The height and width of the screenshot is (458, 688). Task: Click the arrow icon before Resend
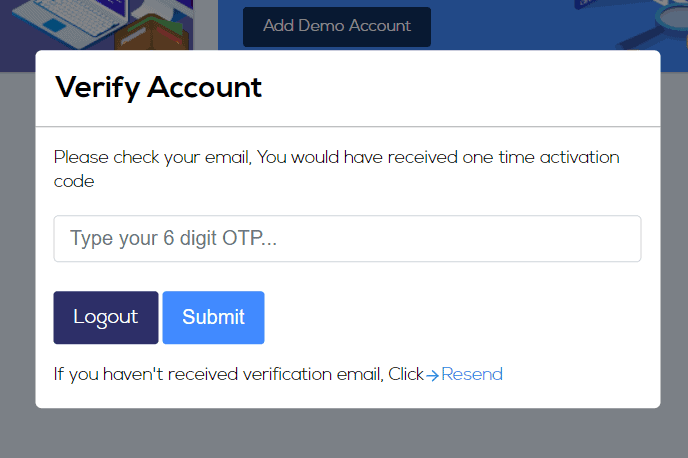(432, 376)
